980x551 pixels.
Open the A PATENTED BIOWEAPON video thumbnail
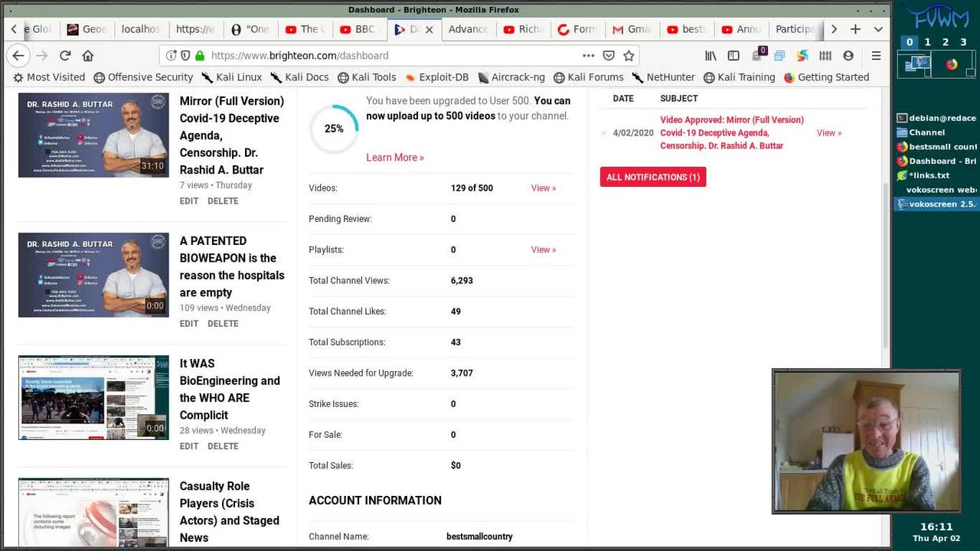tap(93, 275)
